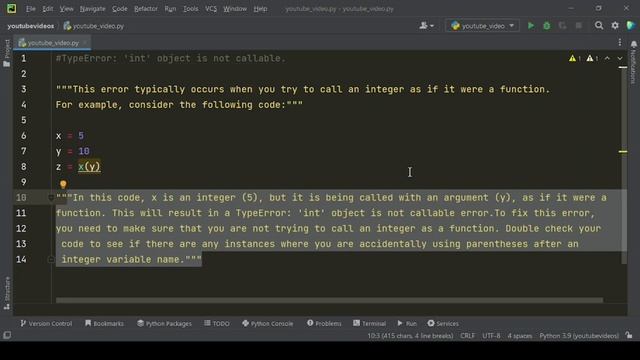Jump to next highlighted error with down chevron

(x=620, y=58)
